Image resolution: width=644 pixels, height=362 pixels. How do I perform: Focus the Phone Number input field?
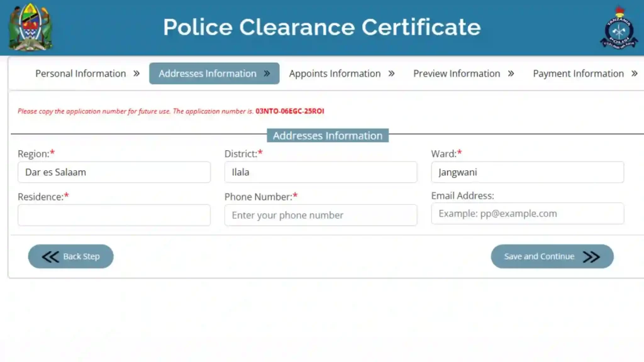tap(321, 215)
